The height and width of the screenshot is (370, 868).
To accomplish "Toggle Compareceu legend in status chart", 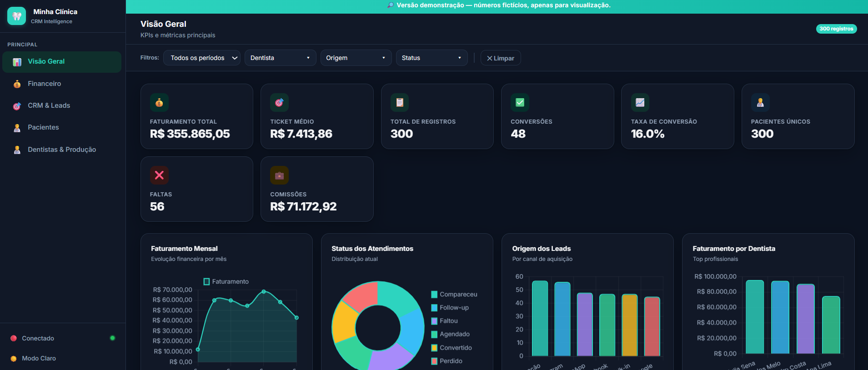I will (434, 295).
